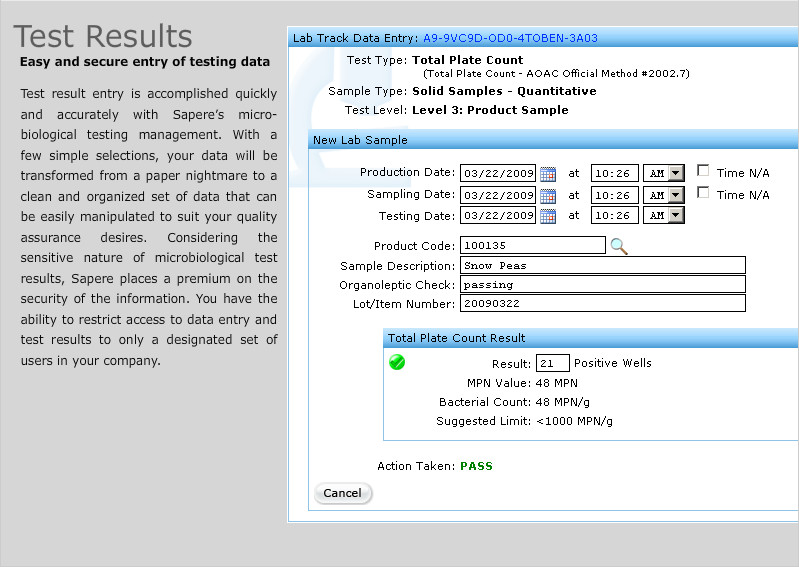Click the 'Total Plate Count Result' header

[457, 338]
